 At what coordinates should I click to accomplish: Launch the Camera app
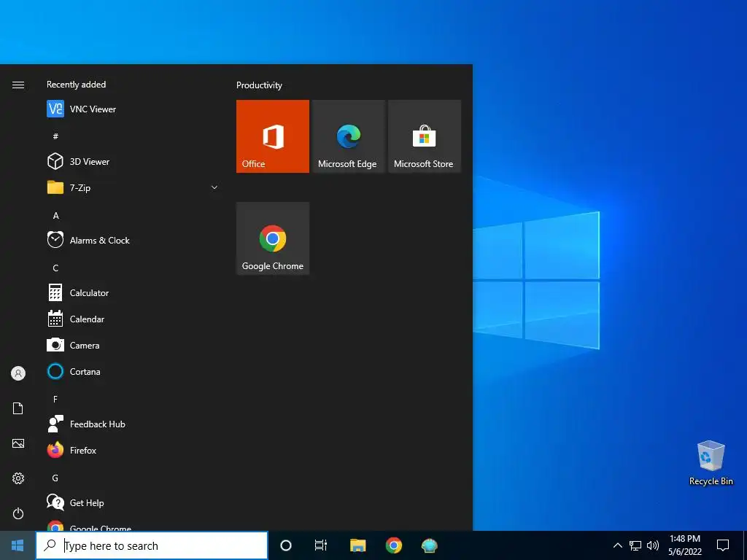(131, 345)
